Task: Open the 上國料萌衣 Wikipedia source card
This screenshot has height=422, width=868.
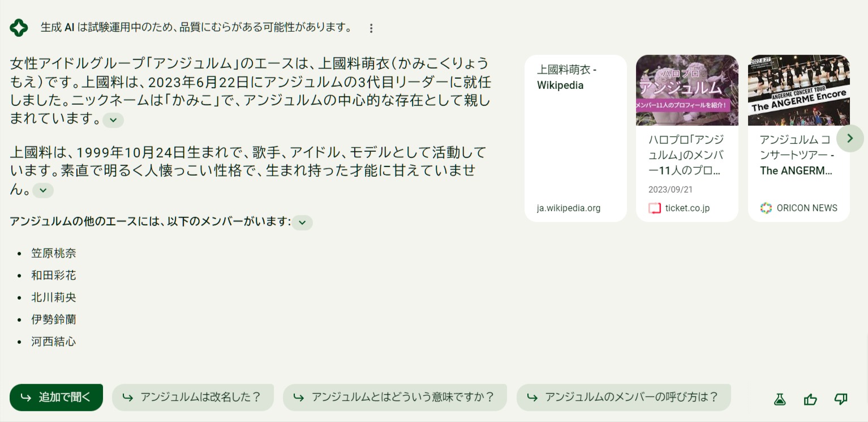Action: (x=575, y=138)
